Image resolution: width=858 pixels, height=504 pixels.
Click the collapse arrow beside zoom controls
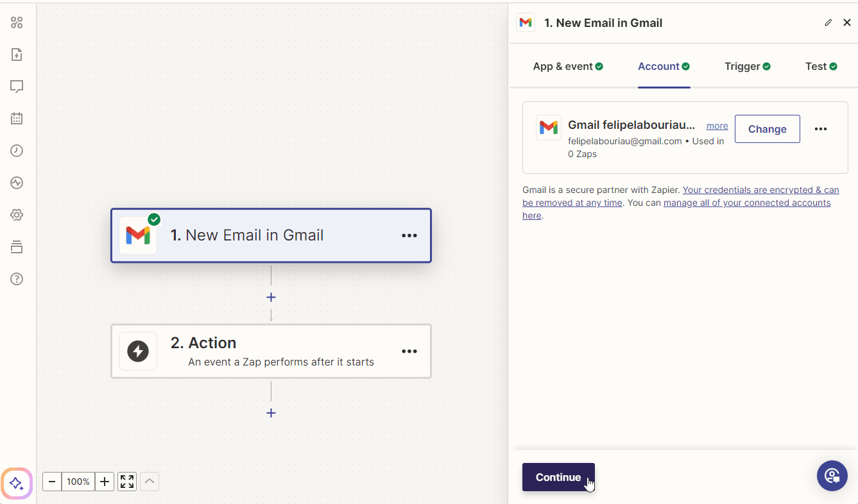coord(149,482)
